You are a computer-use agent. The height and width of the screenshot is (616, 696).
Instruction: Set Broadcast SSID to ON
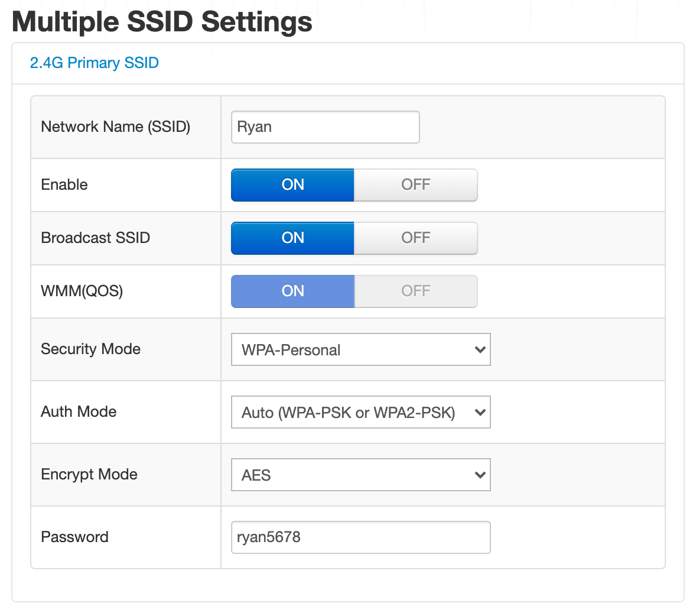pos(292,238)
